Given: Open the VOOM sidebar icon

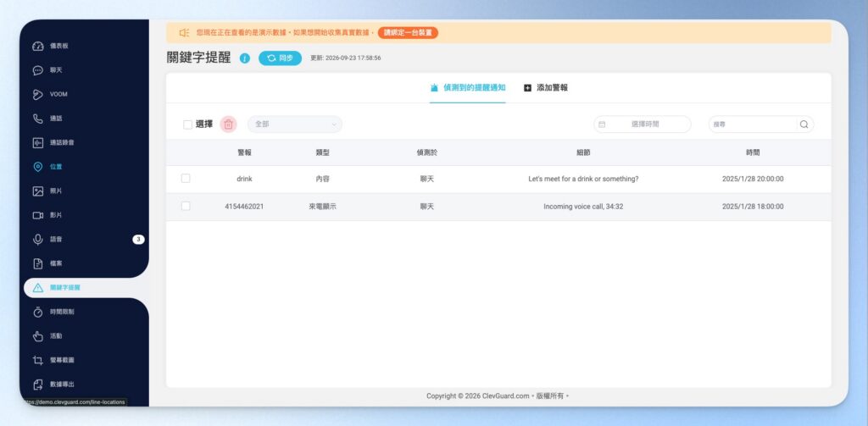Looking at the screenshot, I should point(37,94).
